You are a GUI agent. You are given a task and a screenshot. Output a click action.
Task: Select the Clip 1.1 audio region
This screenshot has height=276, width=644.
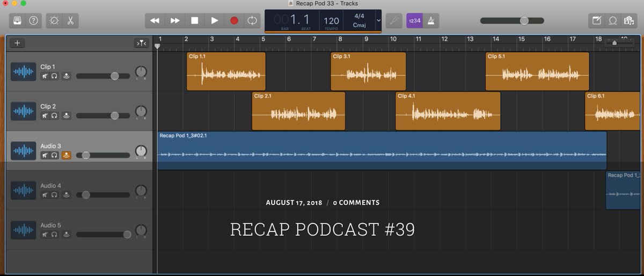click(226, 71)
